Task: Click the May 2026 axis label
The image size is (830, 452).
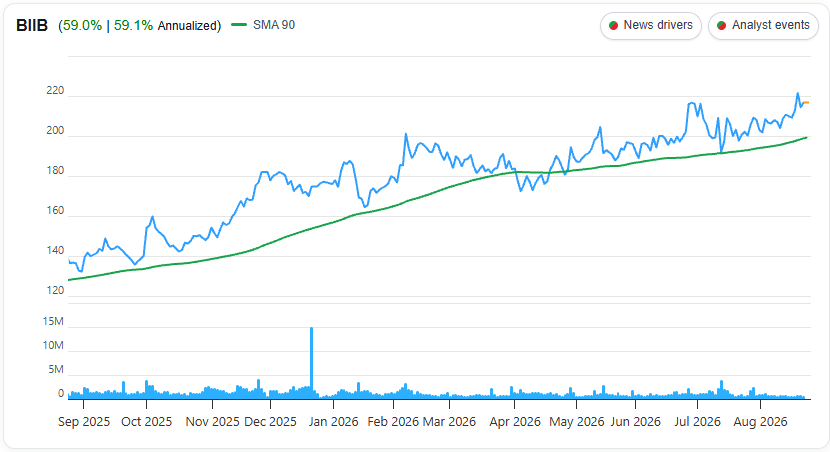Action: pos(576,422)
